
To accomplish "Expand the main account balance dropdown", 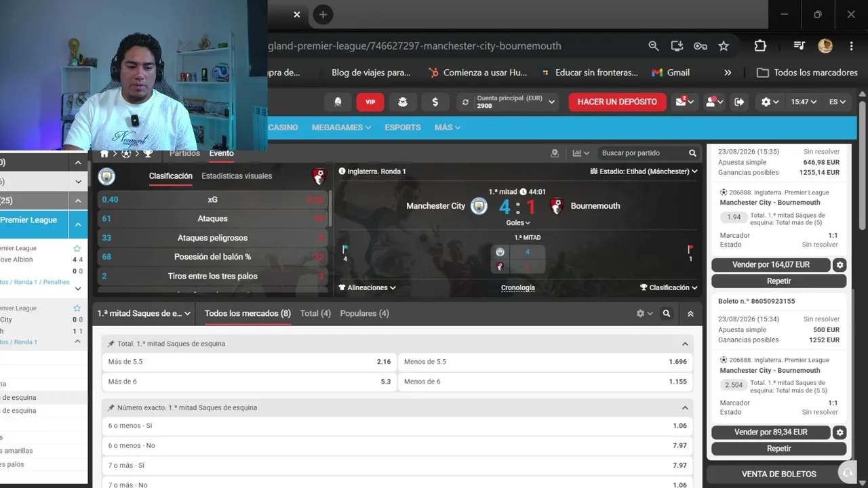I will point(552,102).
